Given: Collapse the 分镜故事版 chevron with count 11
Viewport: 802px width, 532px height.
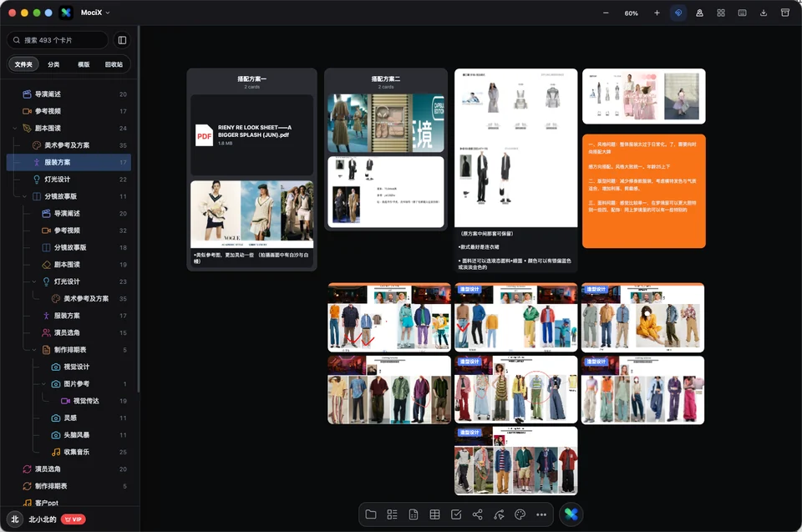Looking at the screenshot, I should (x=24, y=196).
